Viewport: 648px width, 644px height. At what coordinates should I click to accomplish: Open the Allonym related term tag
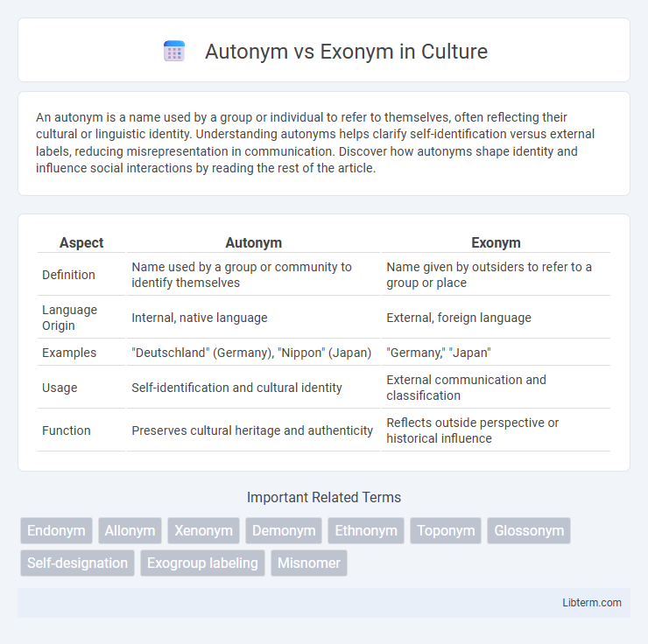point(130,530)
